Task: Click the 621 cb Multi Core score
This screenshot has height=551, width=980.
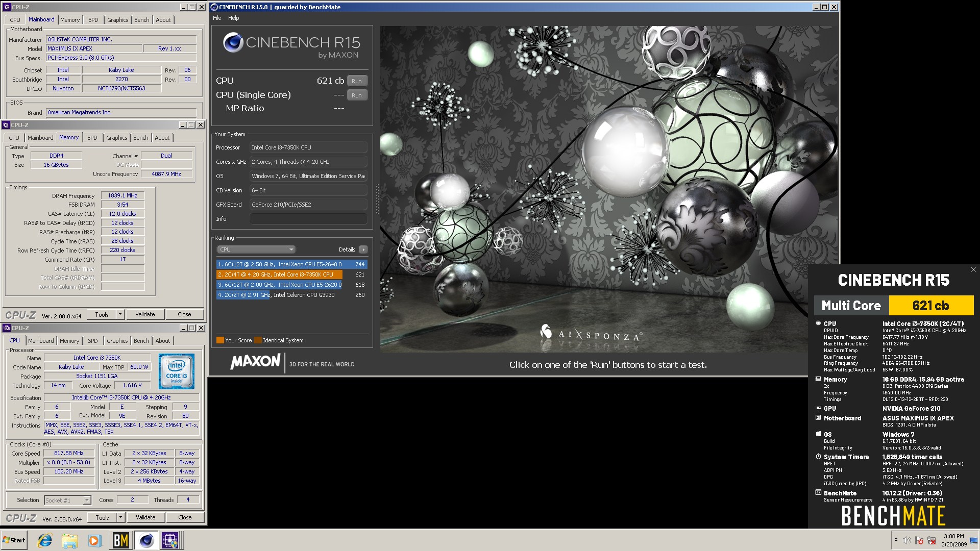Action: pyautogui.click(x=930, y=306)
